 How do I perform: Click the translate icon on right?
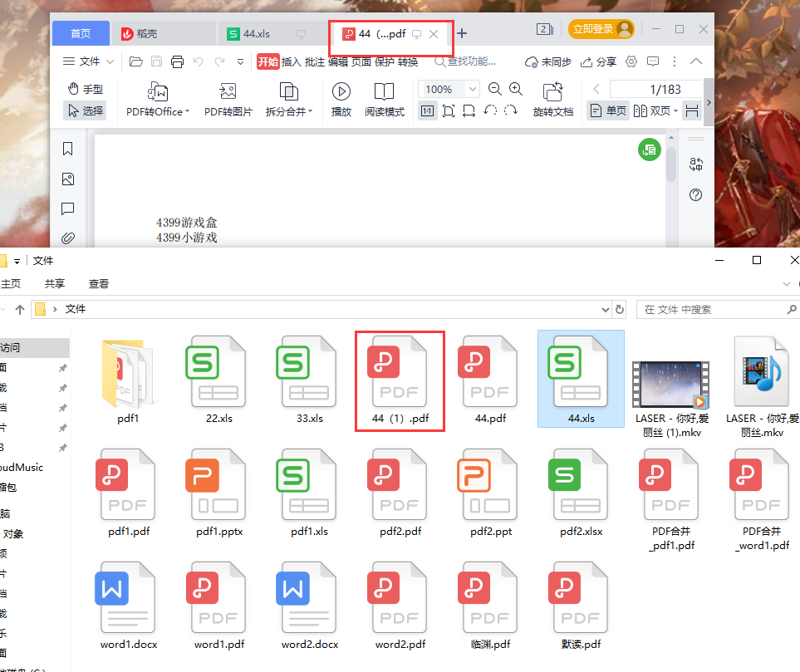click(696, 164)
